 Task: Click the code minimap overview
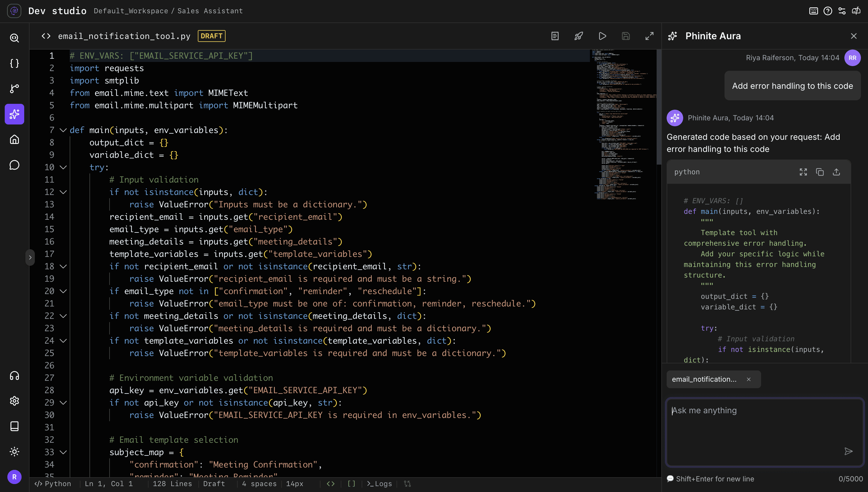tap(623, 125)
